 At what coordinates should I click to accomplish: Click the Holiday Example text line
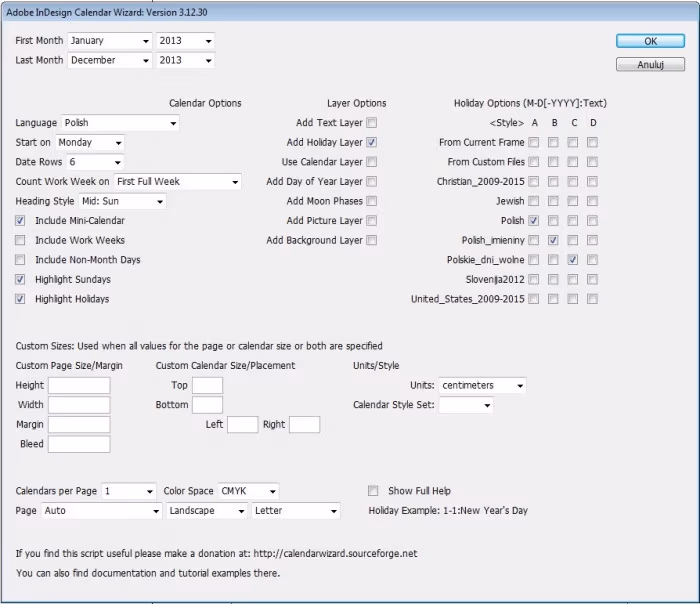[448, 511]
